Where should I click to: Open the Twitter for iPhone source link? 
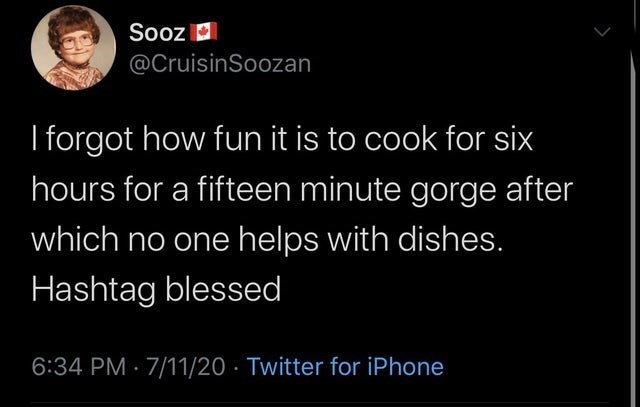click(x=345, y=366)
